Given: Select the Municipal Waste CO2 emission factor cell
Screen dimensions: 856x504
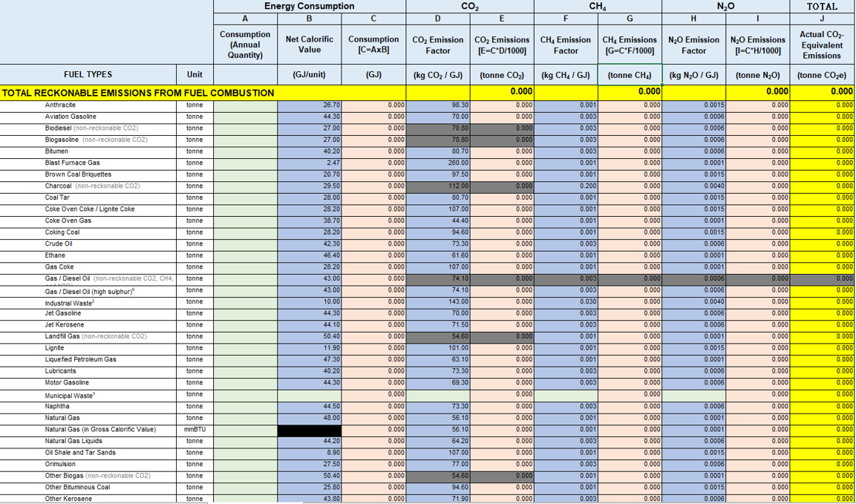Looking at the screenshot, I should point(438,394).
